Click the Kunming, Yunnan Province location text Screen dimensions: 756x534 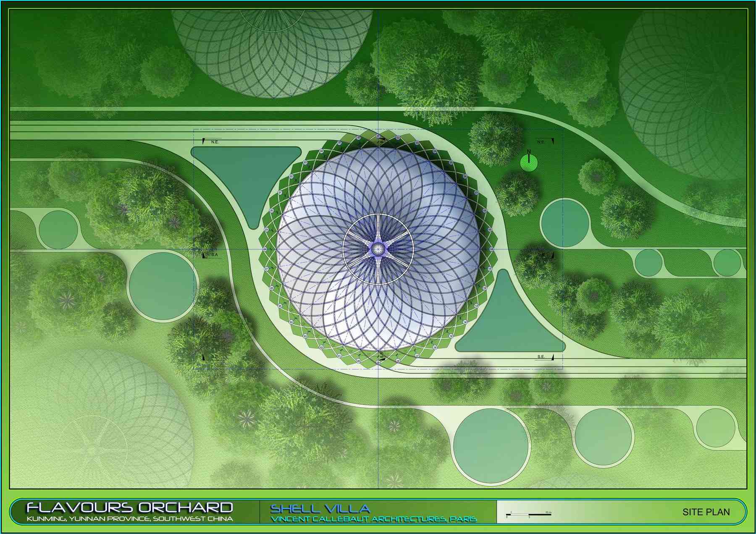tap(130, 519)
